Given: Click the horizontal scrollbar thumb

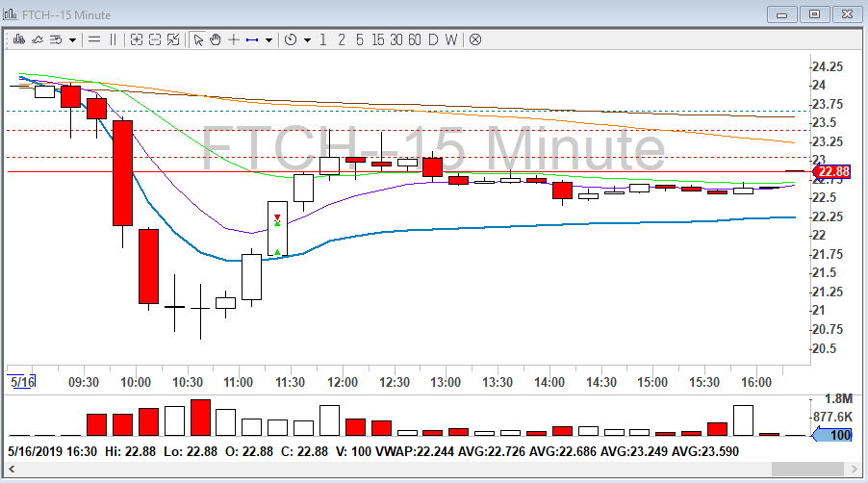Looking at the screenshot, I should (807, 470).
